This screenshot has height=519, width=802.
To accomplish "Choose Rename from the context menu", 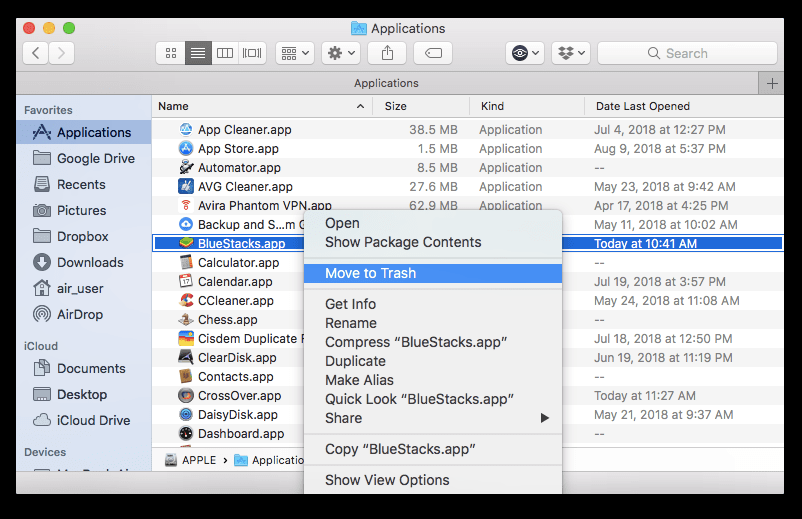I will click(x=433, y=323).
